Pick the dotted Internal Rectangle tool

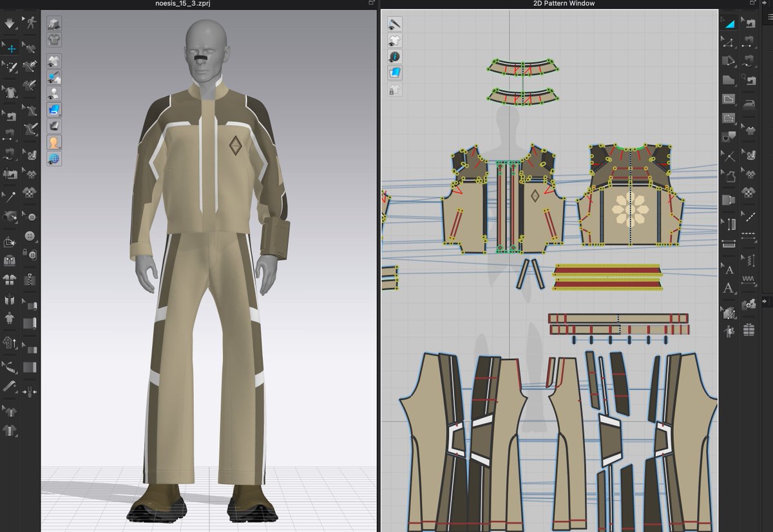729,119
